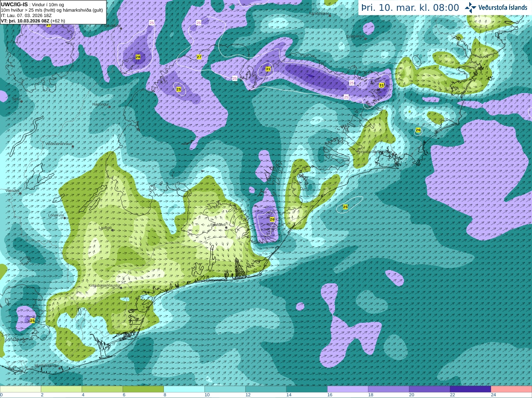
Task: Click the Skaftafell station label
Action: [217, 225]
